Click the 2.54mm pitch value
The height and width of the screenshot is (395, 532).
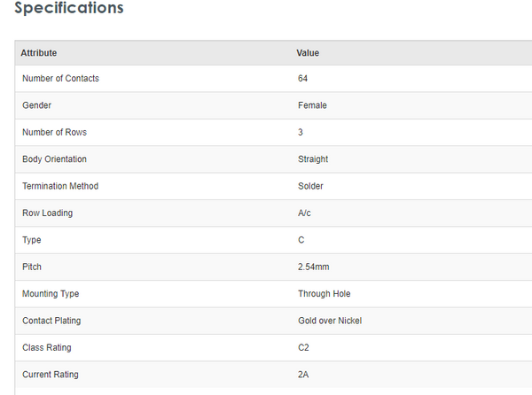314,267
